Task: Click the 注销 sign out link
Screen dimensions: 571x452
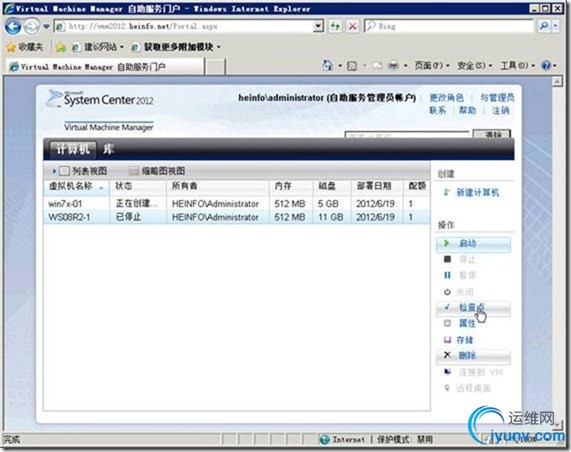Action: pyautogui.click(x=500, y=110)
